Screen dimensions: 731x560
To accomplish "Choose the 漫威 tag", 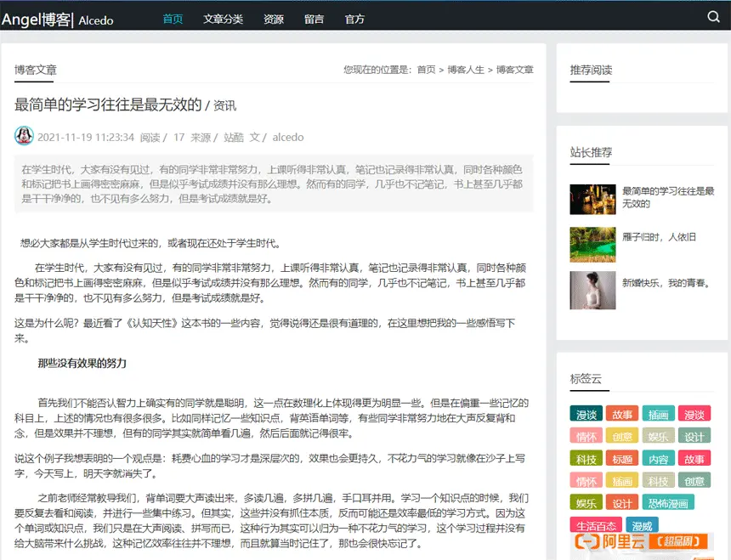I will pyautogui.click(x=643, y=524).
